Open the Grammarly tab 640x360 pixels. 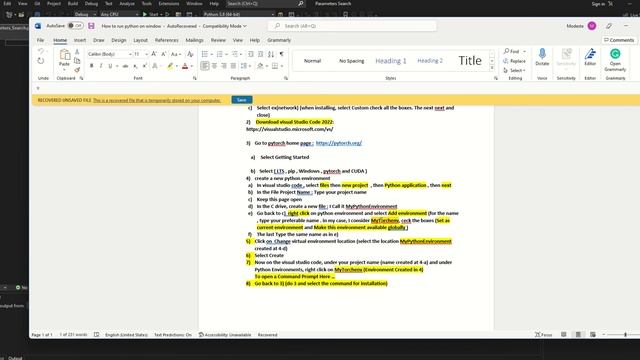(x=279, y=40)
